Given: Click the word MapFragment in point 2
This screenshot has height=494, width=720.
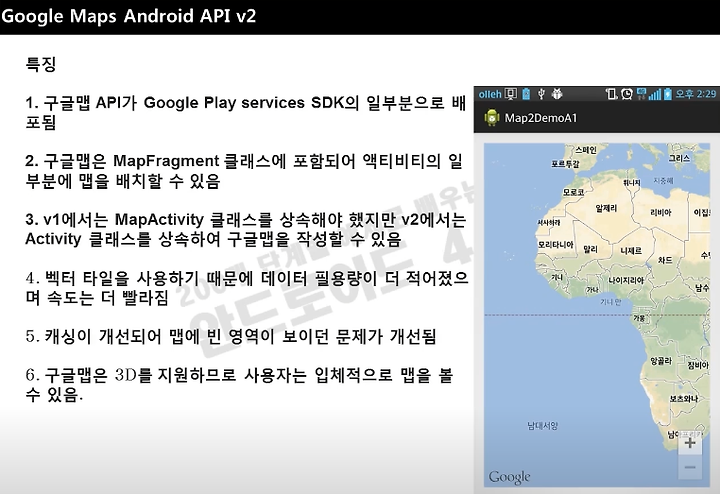Looking at the screenshot, I should [x=166, y=161].
